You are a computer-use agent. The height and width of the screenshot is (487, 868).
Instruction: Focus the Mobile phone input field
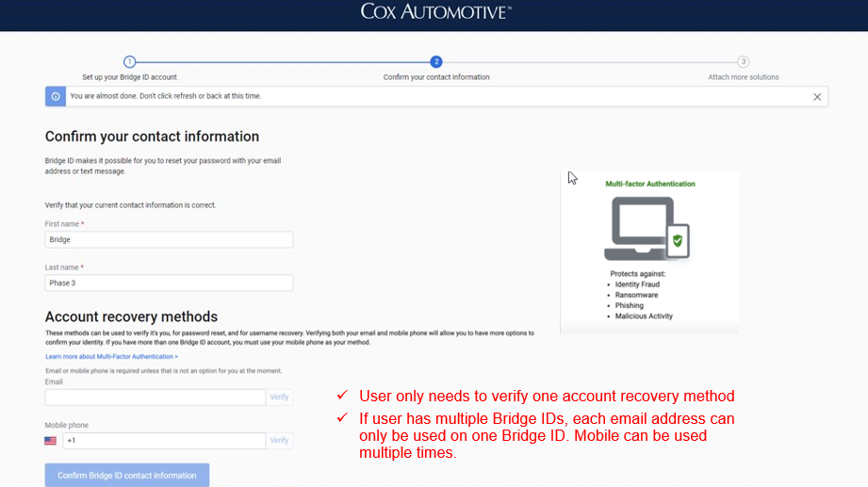pos(164,441)
